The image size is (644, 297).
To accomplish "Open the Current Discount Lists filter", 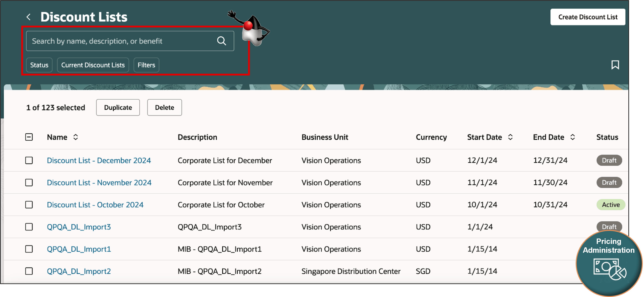I will click(x=93, y=65).
